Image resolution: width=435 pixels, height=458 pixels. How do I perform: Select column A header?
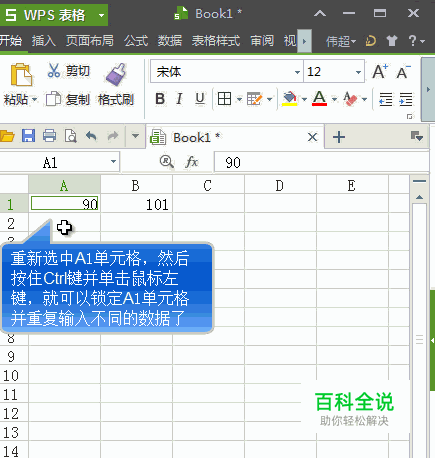point(64,185)
